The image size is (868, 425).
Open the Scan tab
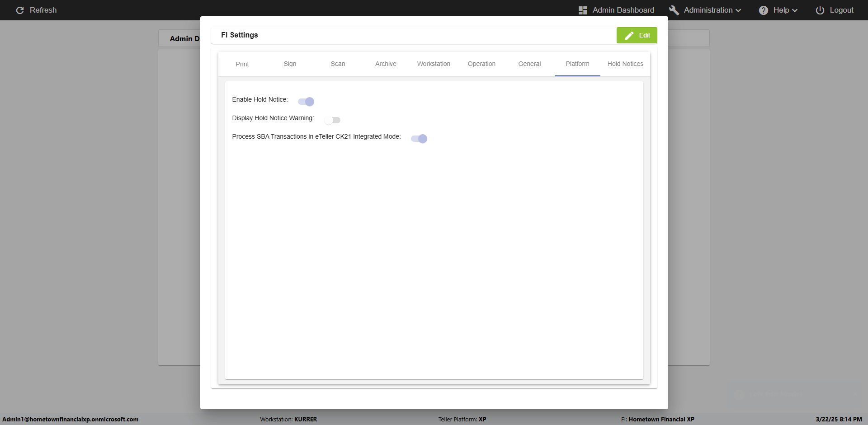click(x=338, y=64)
